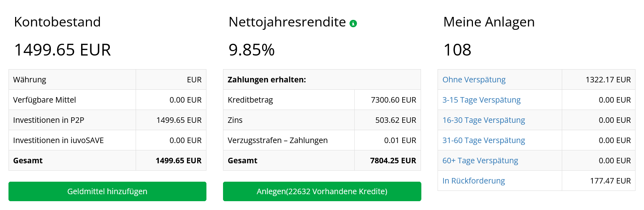
Task: Open the 60+ Tage Verspätung link
Action: pos(480,161)
